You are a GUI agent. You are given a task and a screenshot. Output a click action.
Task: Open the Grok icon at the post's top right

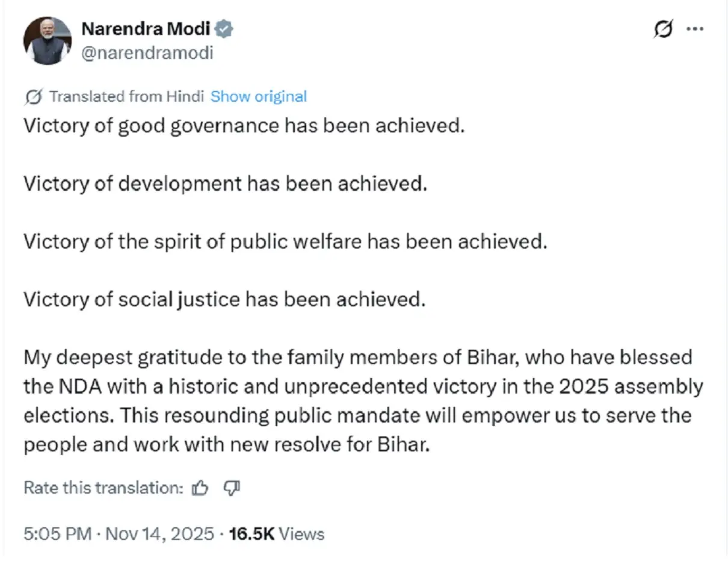[x=662, y=29]
